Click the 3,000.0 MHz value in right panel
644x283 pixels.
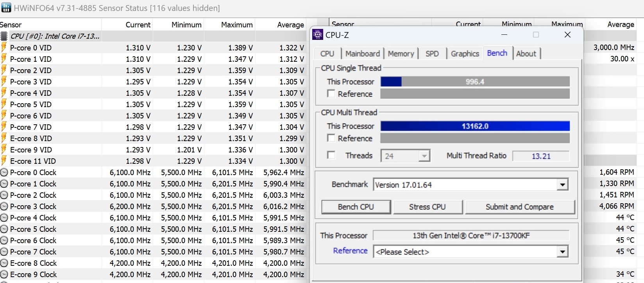[x=614, y=47]
